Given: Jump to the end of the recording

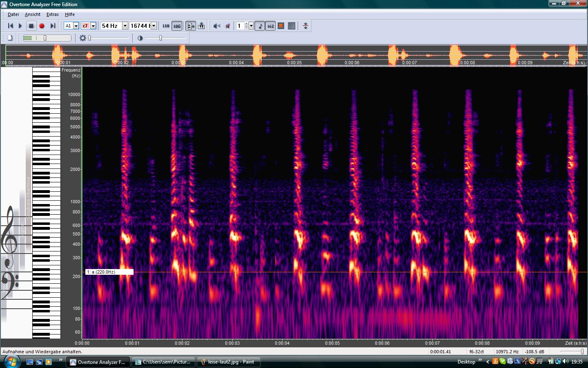Looking at the screenshot, I should [53, 26].
